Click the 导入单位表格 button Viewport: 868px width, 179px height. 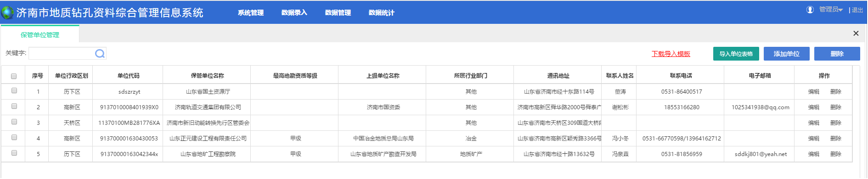[736, 54]
